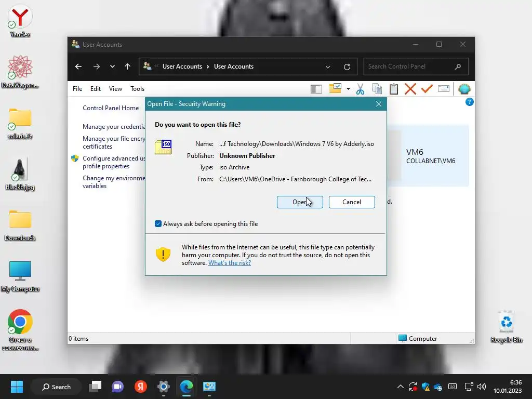532x399 pixels.
Task: Open the View menu in User Accounts
Action: 115,88
